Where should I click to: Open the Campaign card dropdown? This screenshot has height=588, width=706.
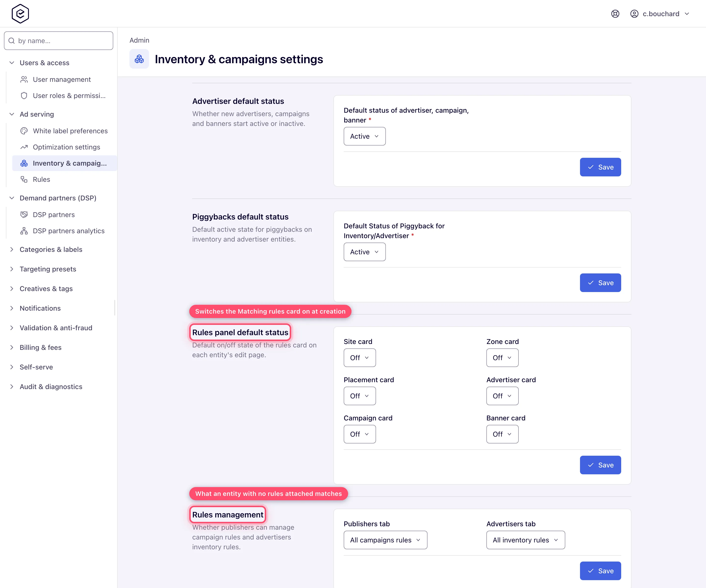point(359,434)
